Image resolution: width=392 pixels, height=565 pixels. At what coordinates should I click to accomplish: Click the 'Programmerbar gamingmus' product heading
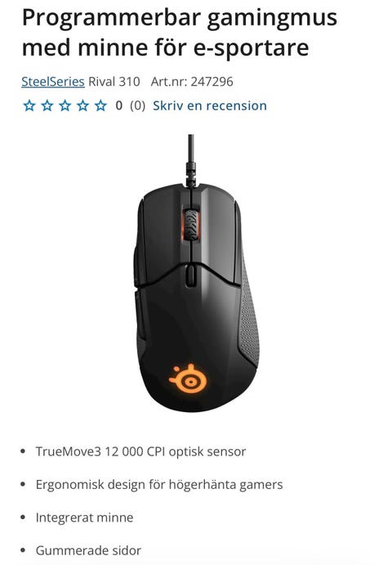pos(180,19)
